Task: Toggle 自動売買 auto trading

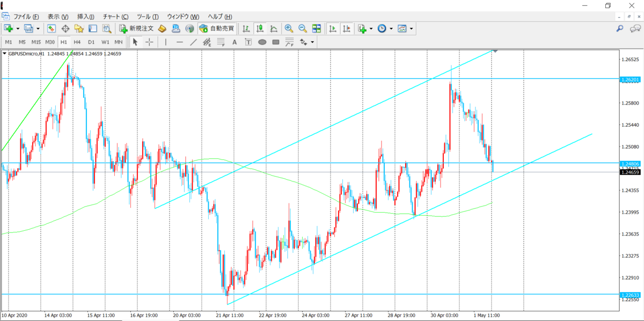Action: [216, 28]
